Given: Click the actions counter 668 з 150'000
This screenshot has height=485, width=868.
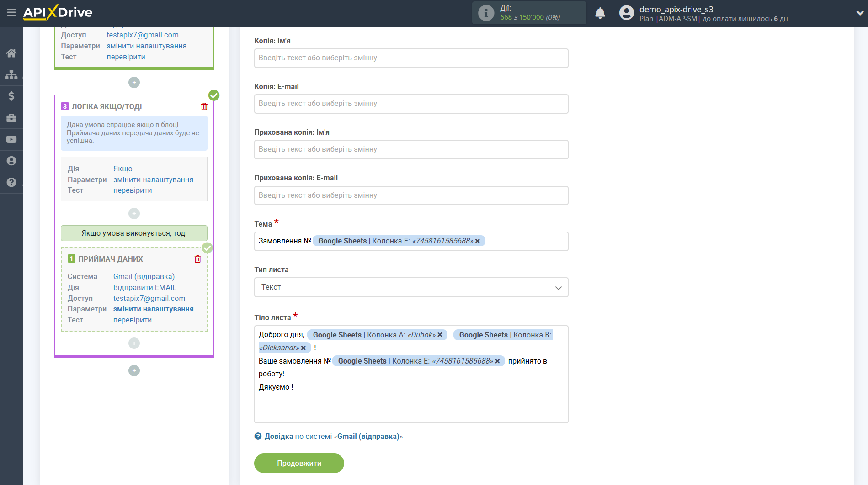Looking at the screenshot, I should click(530, 17).
